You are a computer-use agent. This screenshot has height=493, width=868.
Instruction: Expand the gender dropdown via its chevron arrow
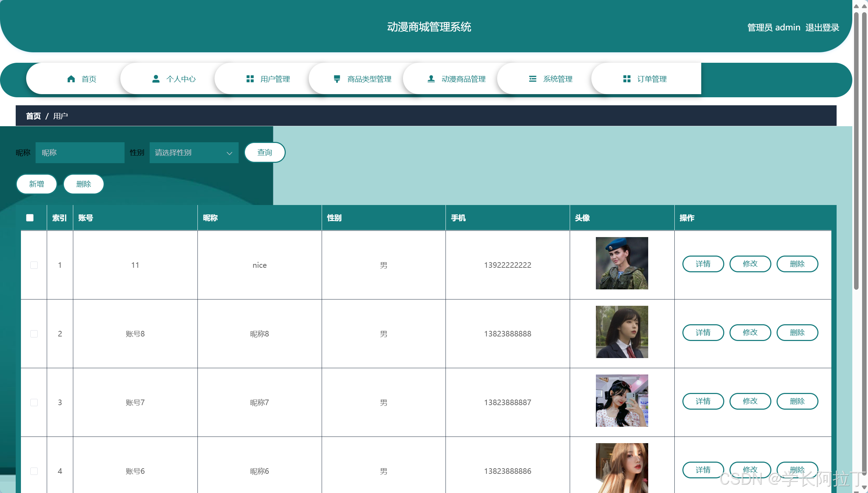point(229,153)
